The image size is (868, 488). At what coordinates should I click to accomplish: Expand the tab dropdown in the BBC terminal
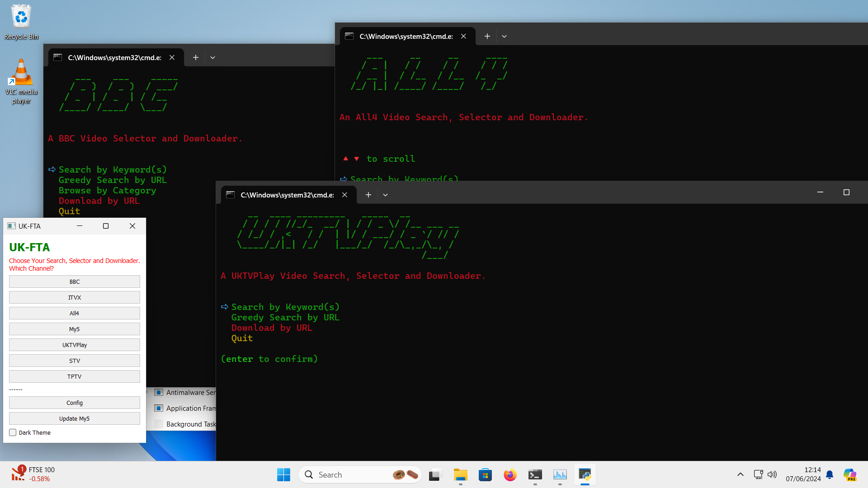click(x=212, y=57)
